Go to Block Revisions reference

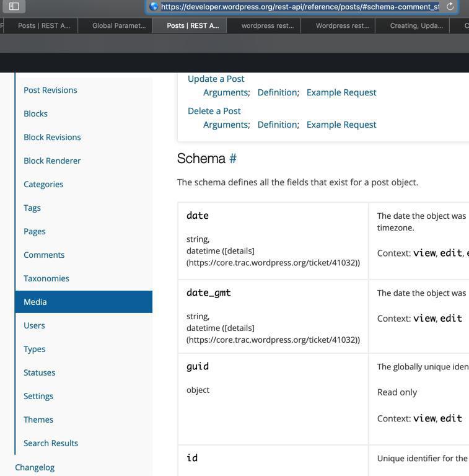coord(52,137)
